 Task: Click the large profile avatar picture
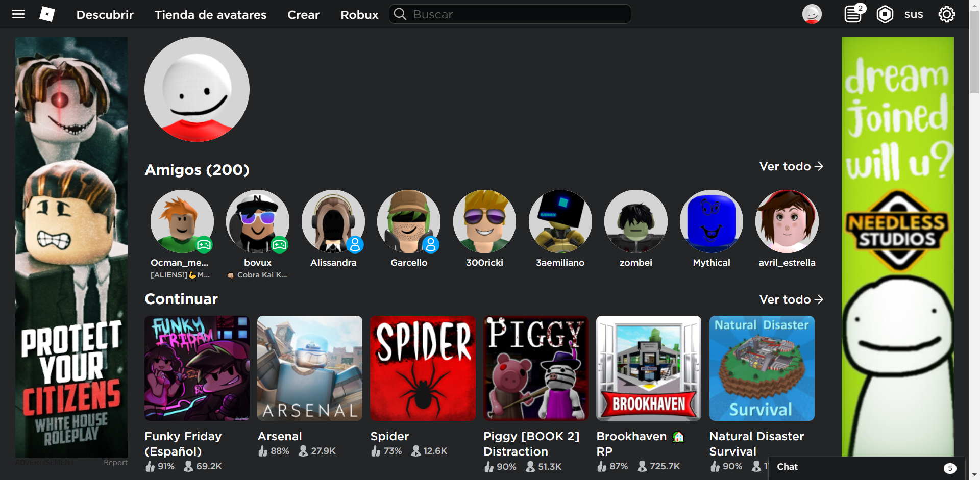(x=197, y=89)
